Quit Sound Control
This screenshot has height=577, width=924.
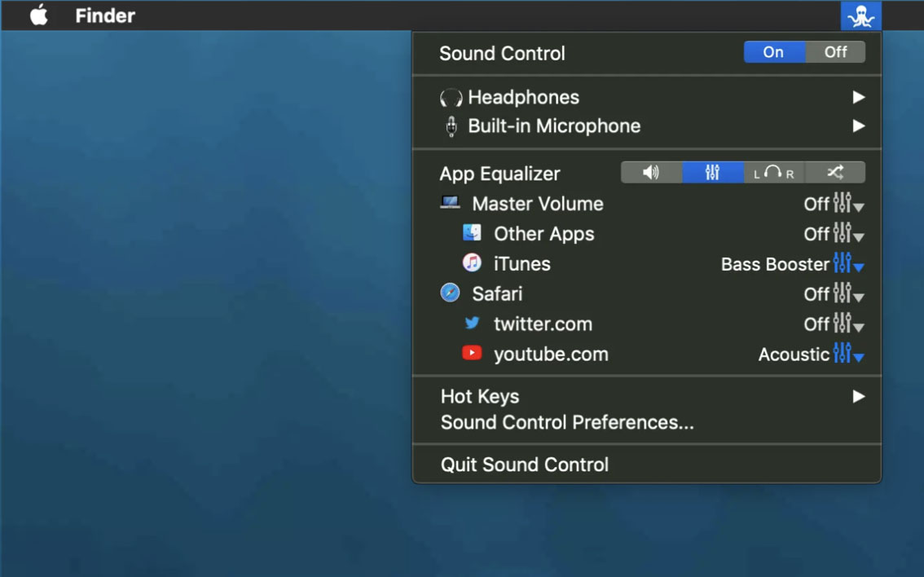pos(525,465)
